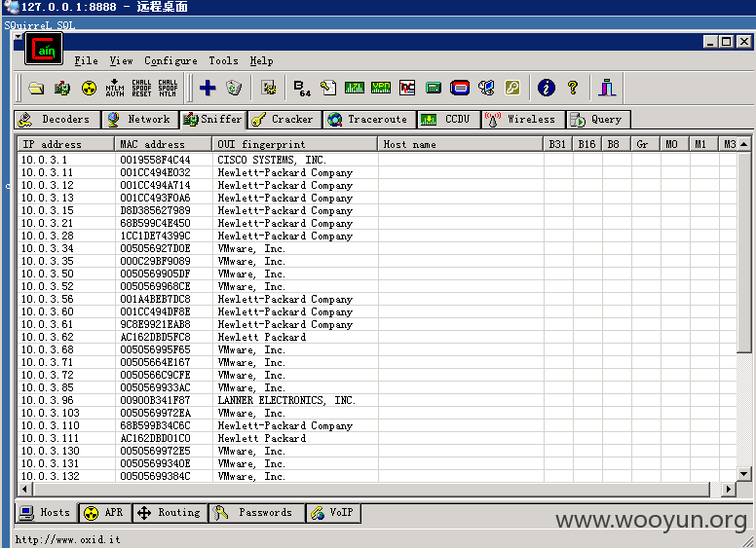The width and height of the screenshot is (756, 548).
Task: Open the Help menu
Action: (261, 61)
